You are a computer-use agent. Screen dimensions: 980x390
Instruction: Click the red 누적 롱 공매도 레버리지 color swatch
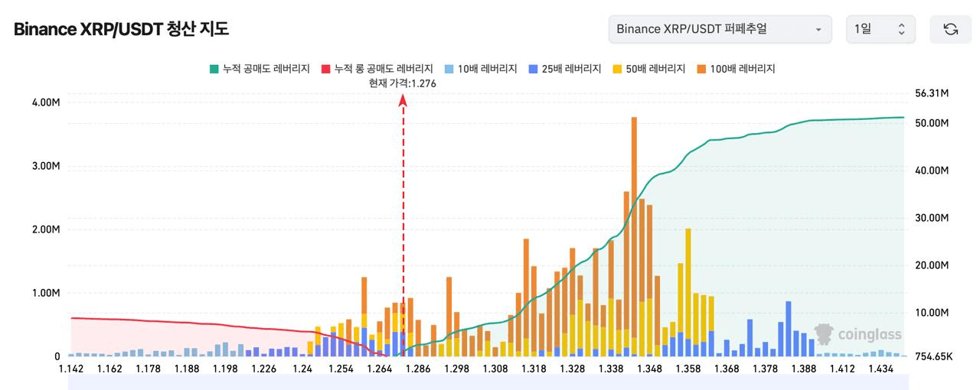(326, 69)
